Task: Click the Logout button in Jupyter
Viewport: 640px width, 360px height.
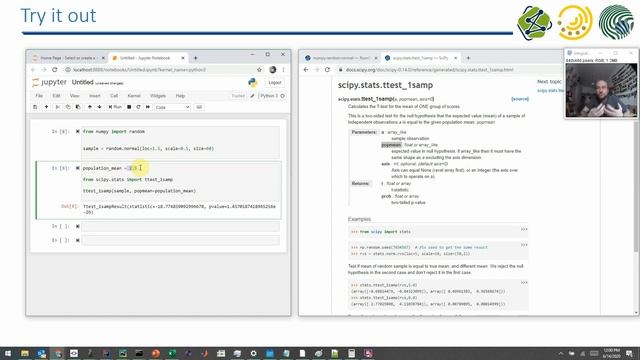Action: point(275,82)
